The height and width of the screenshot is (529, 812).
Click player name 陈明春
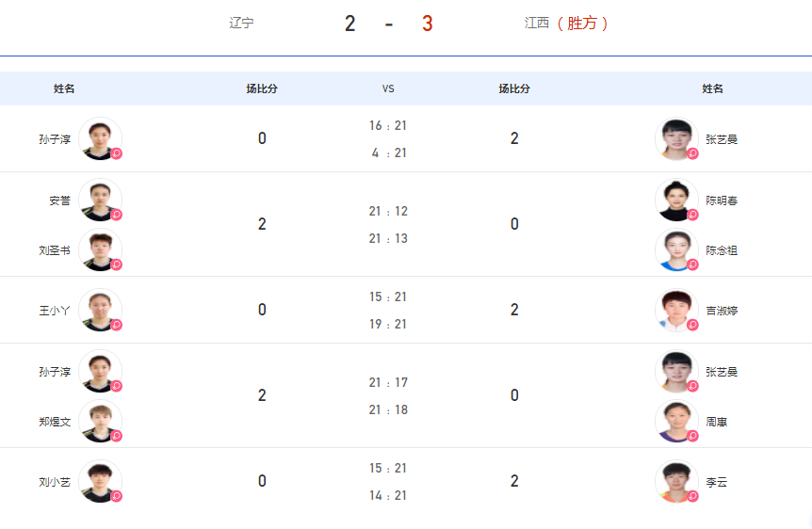pos(722,200)
